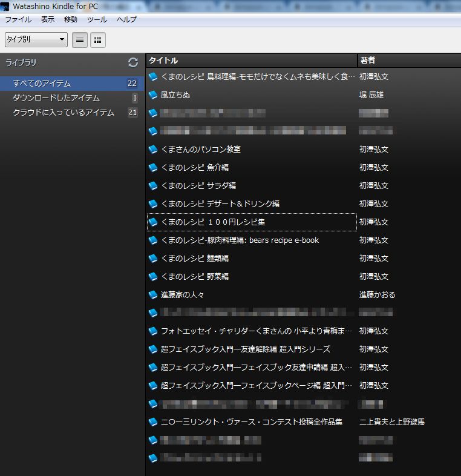This screenshot has width=461, height=476.
Task: Open the ツール menu
Action: [x=97, y=19]
